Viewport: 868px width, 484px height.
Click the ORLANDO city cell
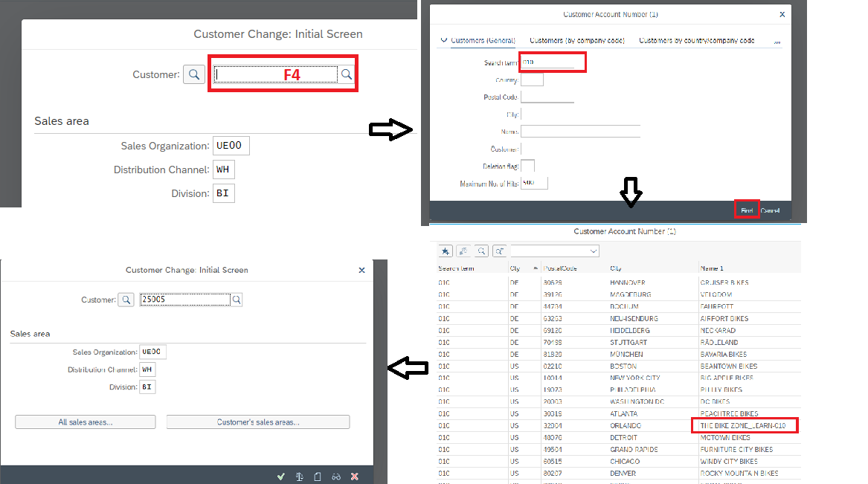coord(626,426)
